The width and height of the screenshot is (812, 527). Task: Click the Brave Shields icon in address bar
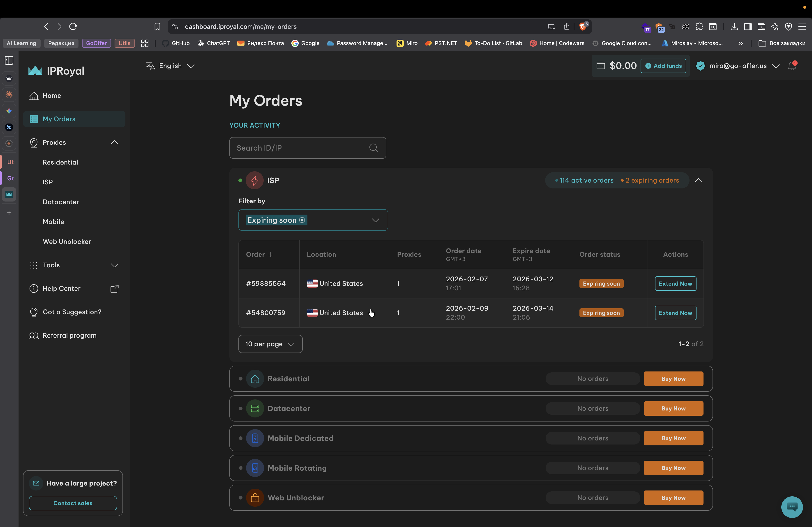click(x=583, y=27)
